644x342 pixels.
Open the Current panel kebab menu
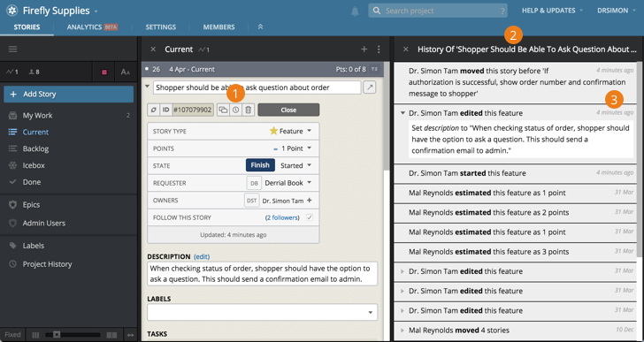tap(379, 49)
